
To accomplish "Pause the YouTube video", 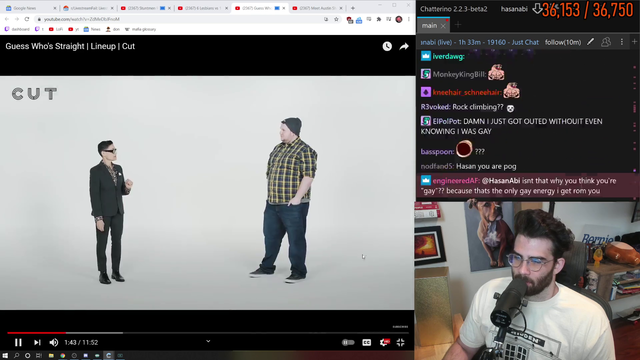I will point(18,342).
